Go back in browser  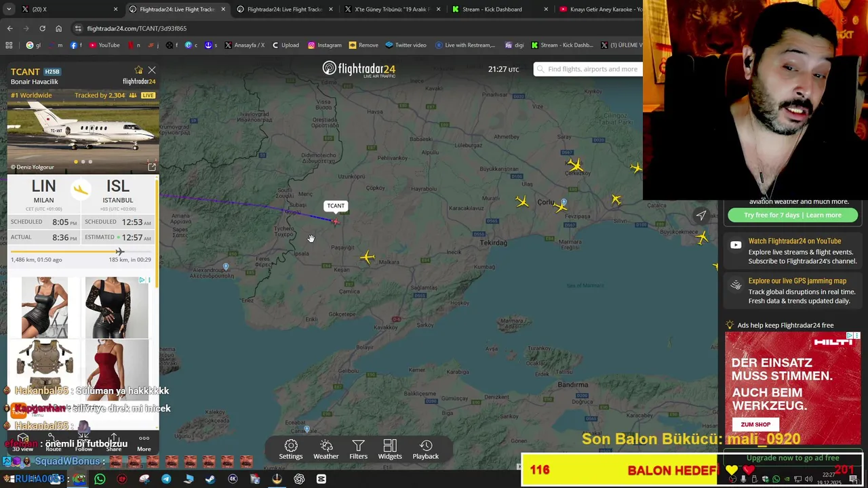tap(9, 28)
